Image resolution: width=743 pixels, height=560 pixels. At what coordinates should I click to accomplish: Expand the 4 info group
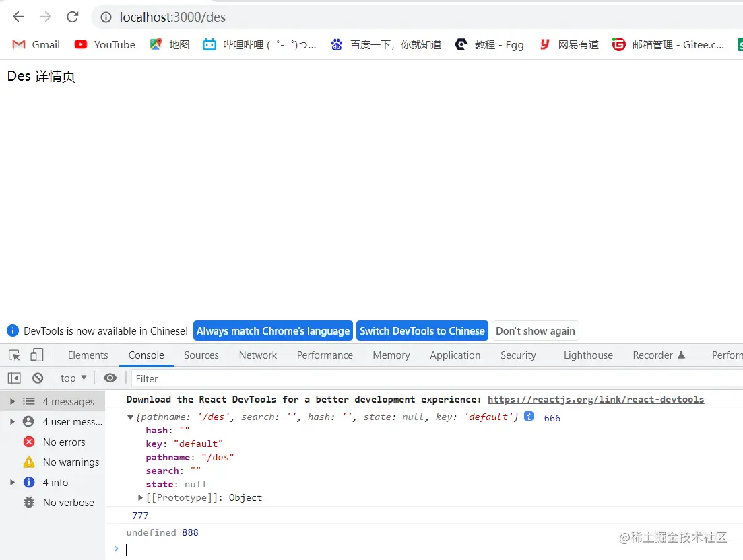(x=12, y=482)
